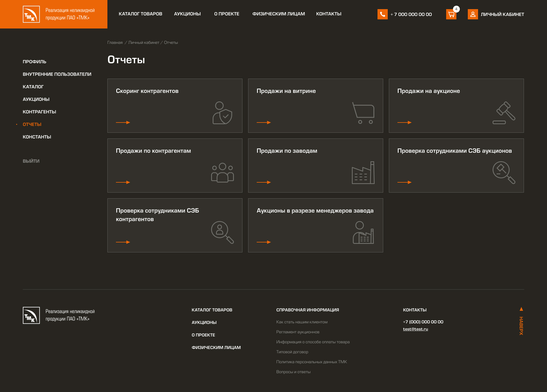Select ВНУТРЕННИЕ ПОЛЬЗОВАТЕЛИ in the sidebar
This screenshot has height=392, width=547.
coord(57,74)
